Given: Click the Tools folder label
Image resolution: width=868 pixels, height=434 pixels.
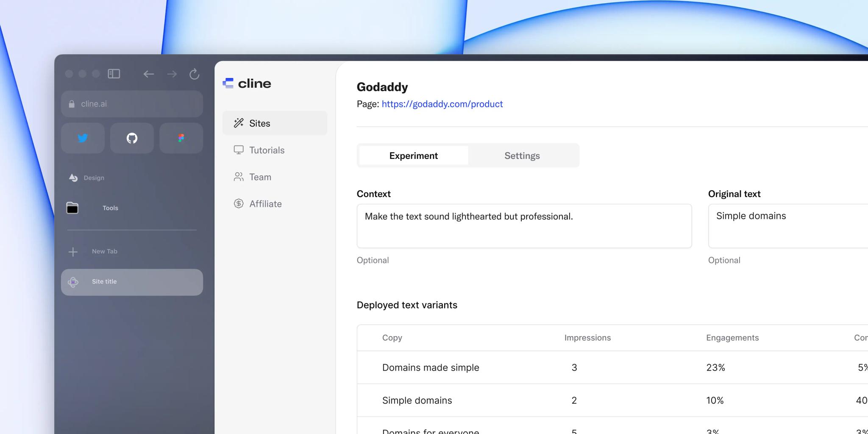Looking at the screenshot, I should click(110, 208).
